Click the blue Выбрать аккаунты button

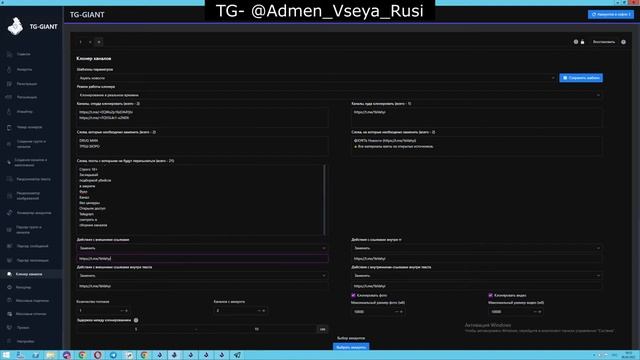click(351, 347)
